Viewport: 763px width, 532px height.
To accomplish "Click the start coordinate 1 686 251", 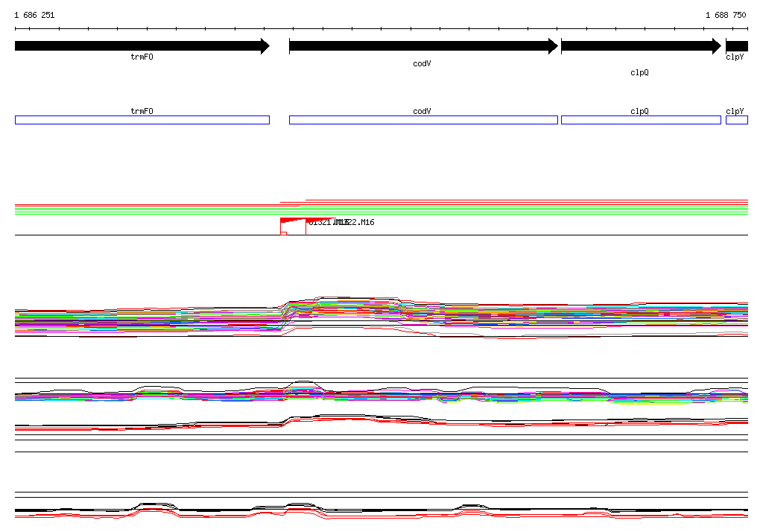I will pos(34,15).
